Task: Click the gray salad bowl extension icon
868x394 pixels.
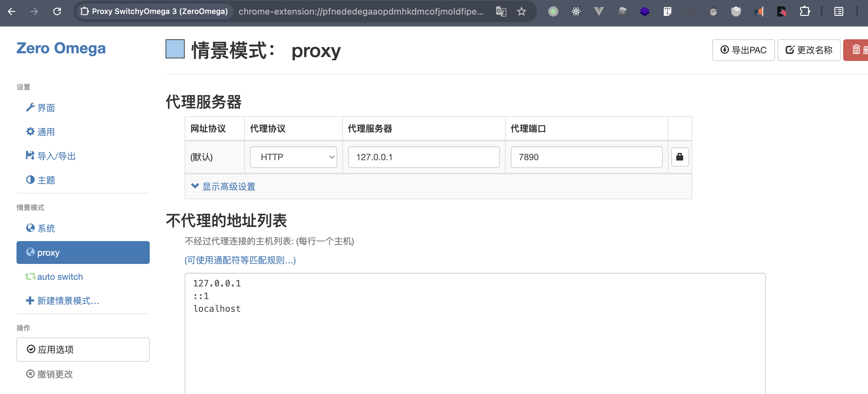Action: tap(736, 11)
